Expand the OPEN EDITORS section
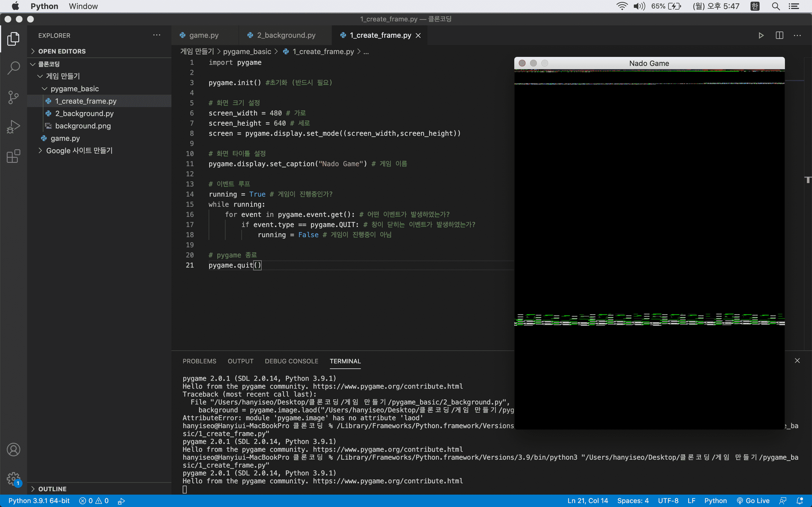Viewport: 812px width, 507px height. click(62, 51)
